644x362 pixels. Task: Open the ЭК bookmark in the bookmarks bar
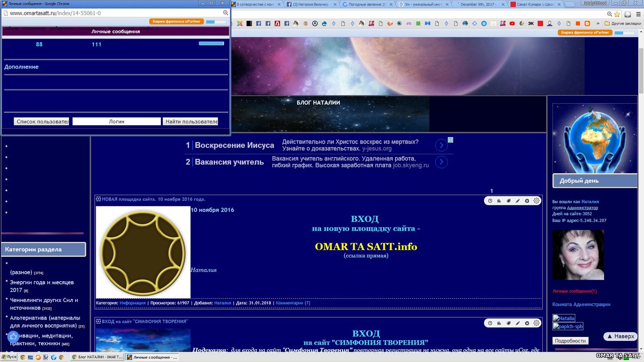(531, 24)
